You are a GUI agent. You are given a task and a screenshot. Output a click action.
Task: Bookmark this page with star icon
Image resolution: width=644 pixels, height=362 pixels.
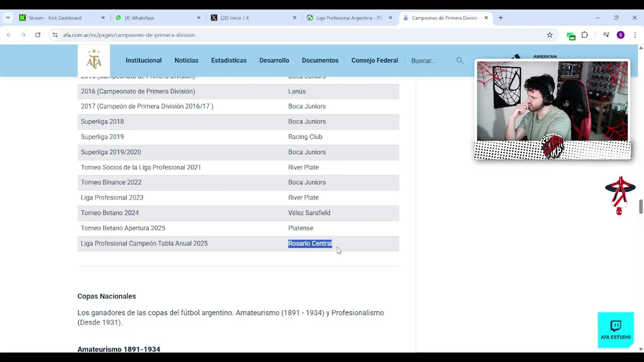549,35
